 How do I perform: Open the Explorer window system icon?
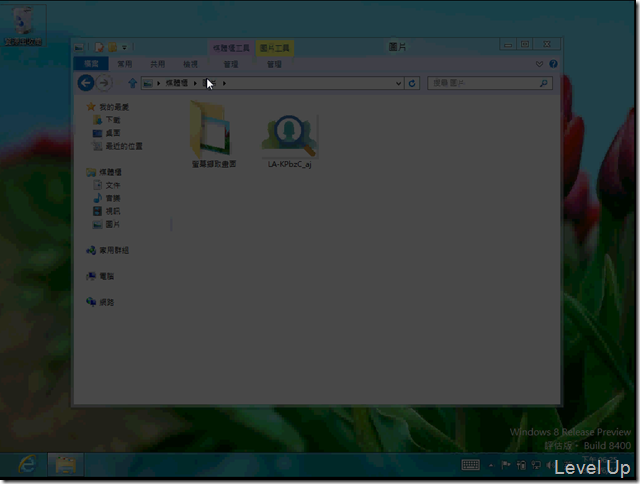pos(79,47)
